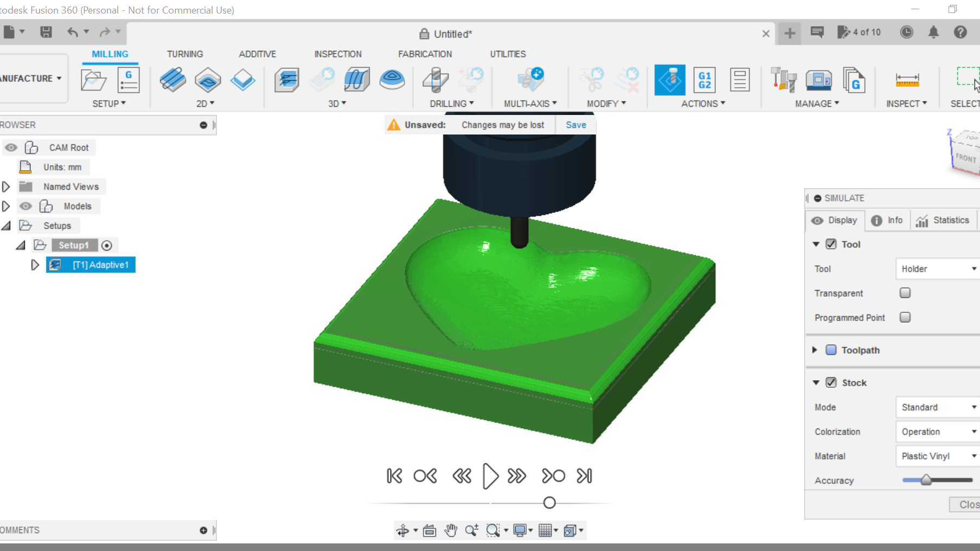The height and width of the screenshot is (551, 980).
Task: Select the 2D Face milling tool
Action: tap(242, 80)
